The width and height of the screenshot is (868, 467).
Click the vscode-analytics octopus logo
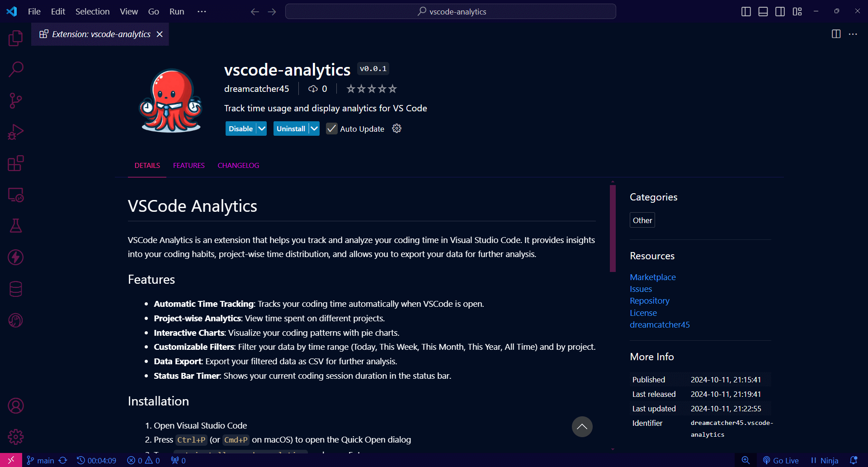[170, 100]
